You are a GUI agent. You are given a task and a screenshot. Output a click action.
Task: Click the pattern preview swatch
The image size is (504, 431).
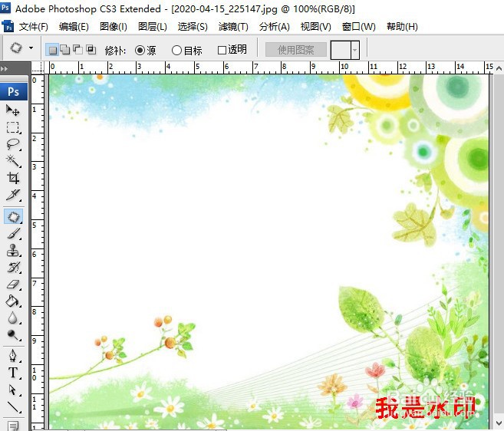click(x=341, y=50)
